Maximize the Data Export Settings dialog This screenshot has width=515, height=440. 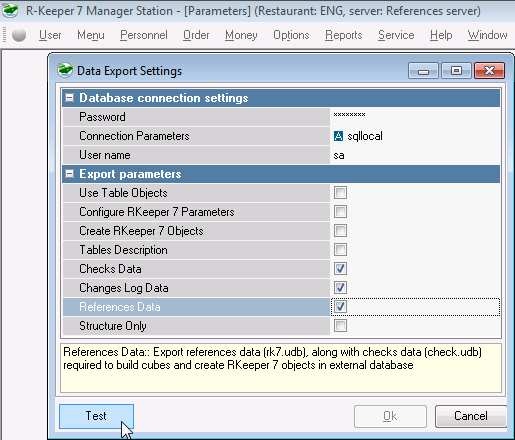[456, 71]
